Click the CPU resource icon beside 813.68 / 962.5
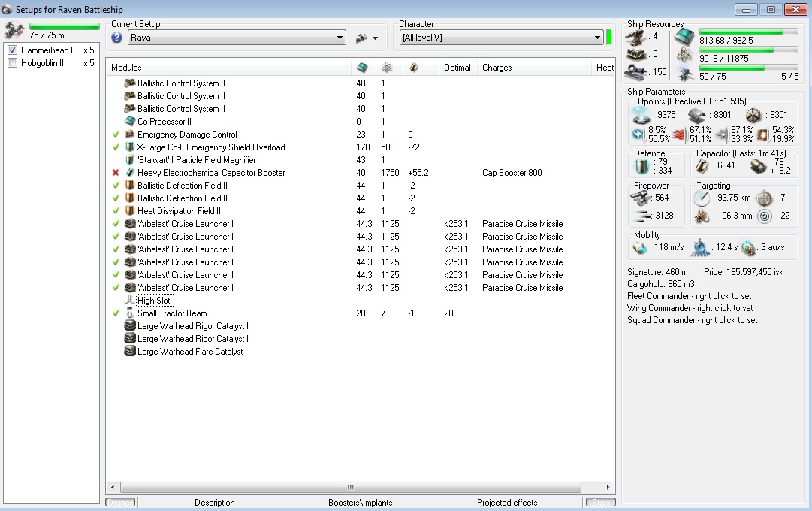Image resolution: width=812 pixels, height=511 pixels. [684, 38]
